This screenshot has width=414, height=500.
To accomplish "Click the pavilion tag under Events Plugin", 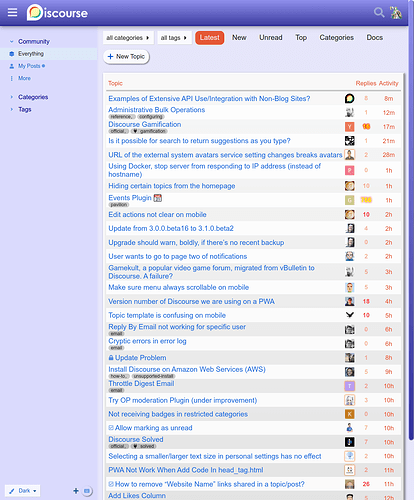I will pyautogui.click(x=119, y=205).
